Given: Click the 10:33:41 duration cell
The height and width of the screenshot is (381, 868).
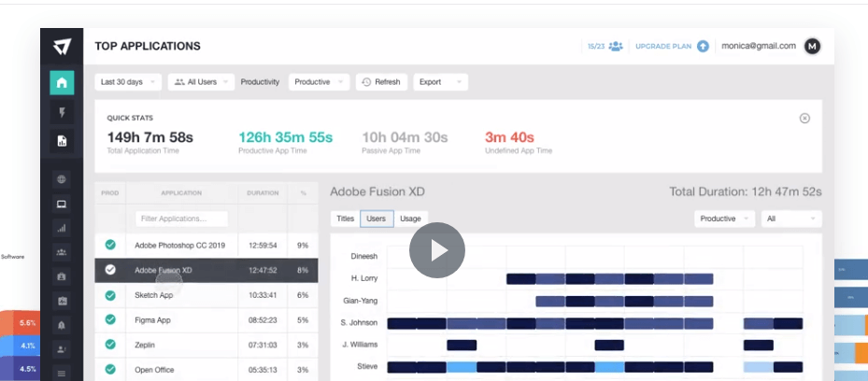Looking at the screenshot, I should click(263, 295).
